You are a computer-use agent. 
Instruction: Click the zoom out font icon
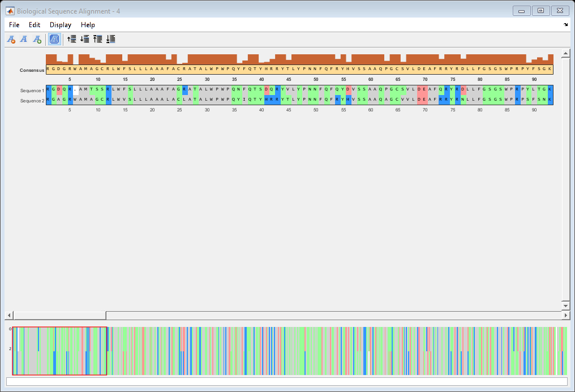click(11, 39)
